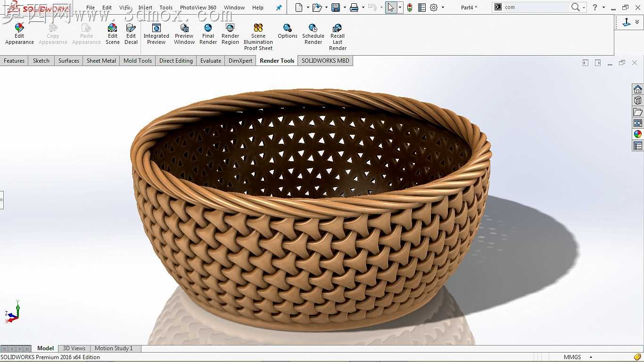This screenshot has height=362, width=644.
Task: Pin the menu bar
Action: [279, 8]
